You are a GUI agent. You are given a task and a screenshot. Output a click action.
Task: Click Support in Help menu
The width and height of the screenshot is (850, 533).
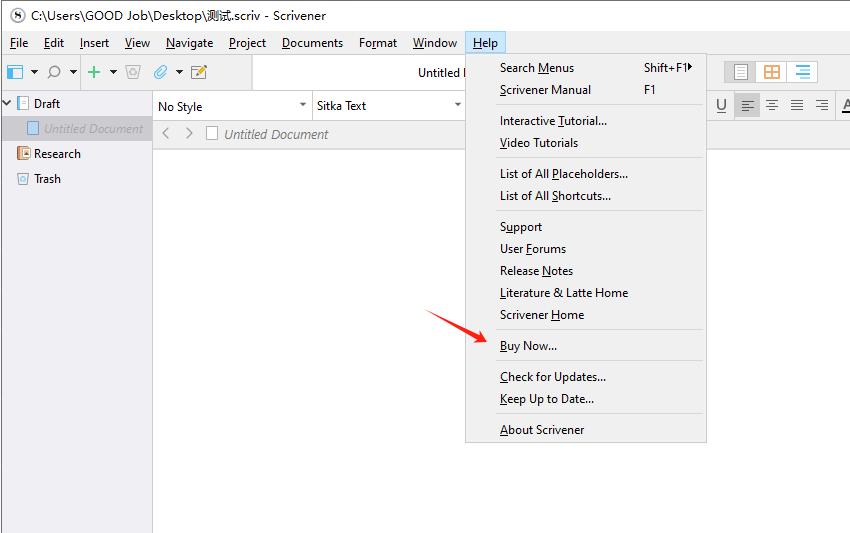coord(585,227)
